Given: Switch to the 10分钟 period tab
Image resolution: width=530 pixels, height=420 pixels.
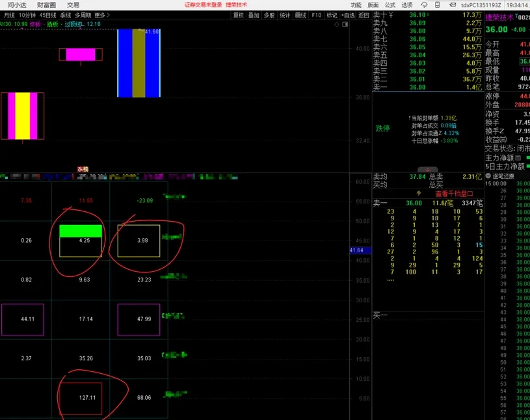Looking at the screenshot, I should click(27, 15).
